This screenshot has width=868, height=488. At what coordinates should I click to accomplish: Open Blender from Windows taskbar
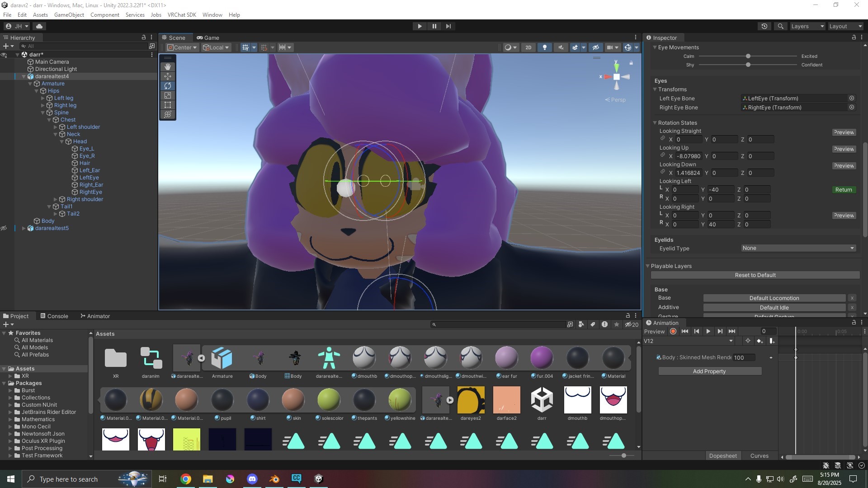[274, 479]
